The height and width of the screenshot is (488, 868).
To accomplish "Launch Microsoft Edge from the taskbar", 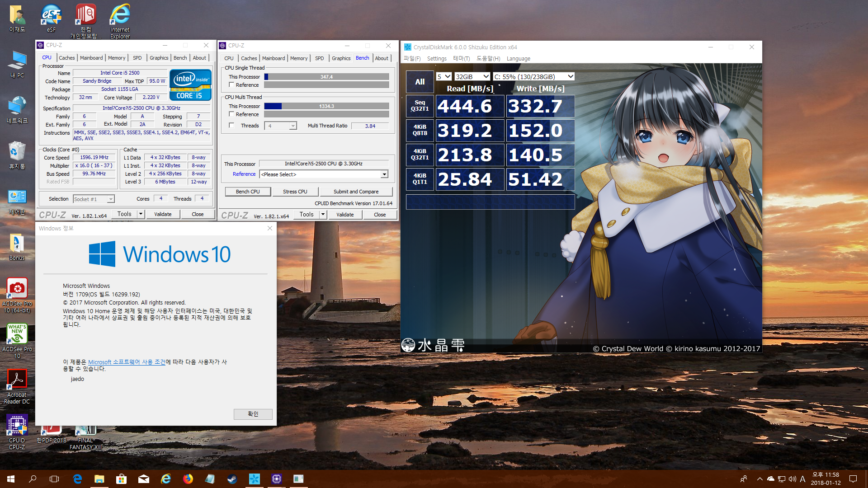I will coord(77,479).
